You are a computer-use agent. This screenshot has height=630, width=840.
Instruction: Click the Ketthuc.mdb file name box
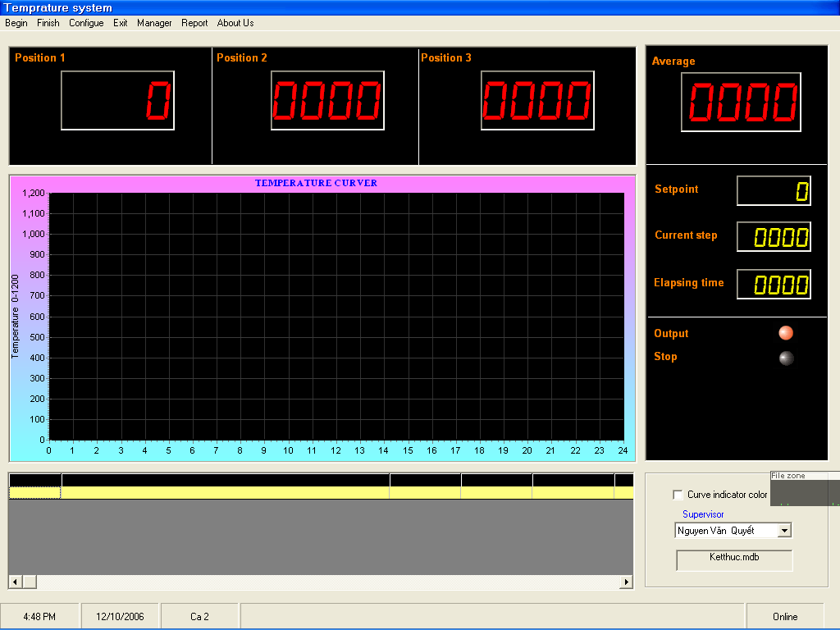click(734, 559)
